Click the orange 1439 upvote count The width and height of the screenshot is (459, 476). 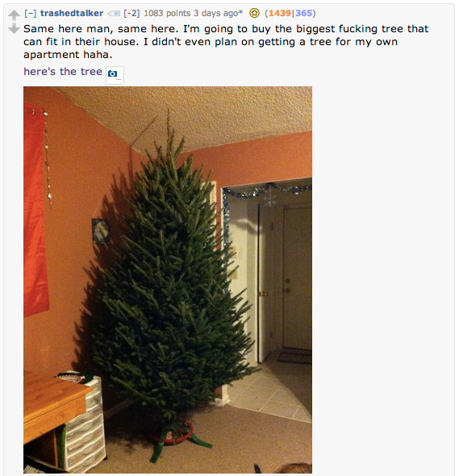280,13
